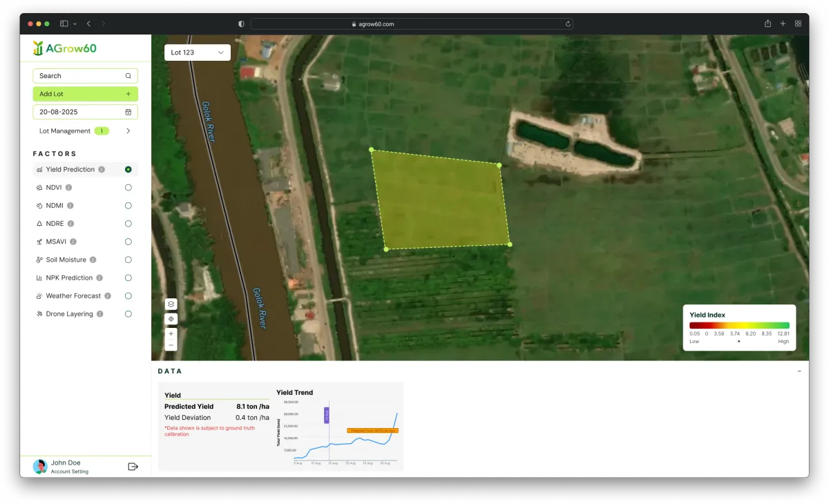Viewport: 829px width, 504px height.
Task: Select the NDVI radio button
Action: 128,187
